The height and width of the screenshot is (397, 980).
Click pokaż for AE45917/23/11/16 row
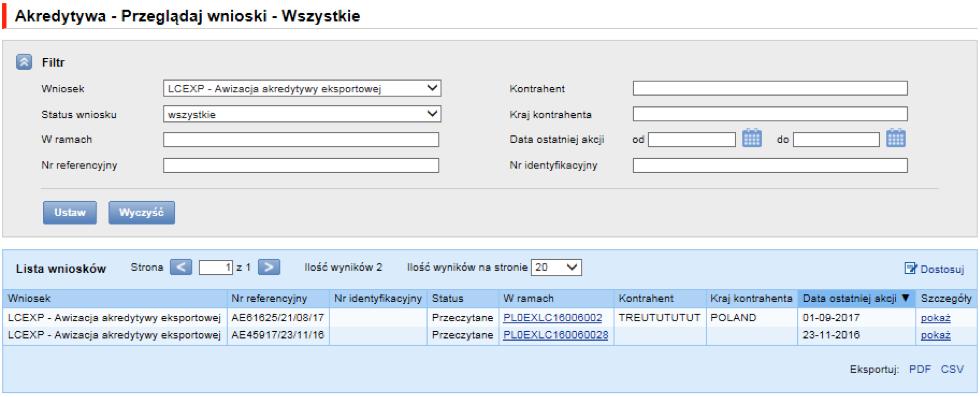pyautogui.click(x=936, y=335)
